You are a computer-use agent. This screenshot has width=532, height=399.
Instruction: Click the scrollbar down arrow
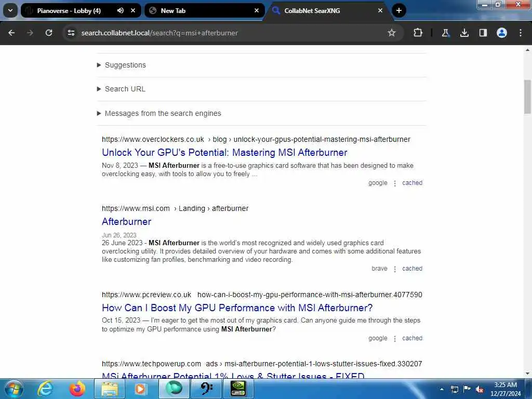(x=527, y=374)
